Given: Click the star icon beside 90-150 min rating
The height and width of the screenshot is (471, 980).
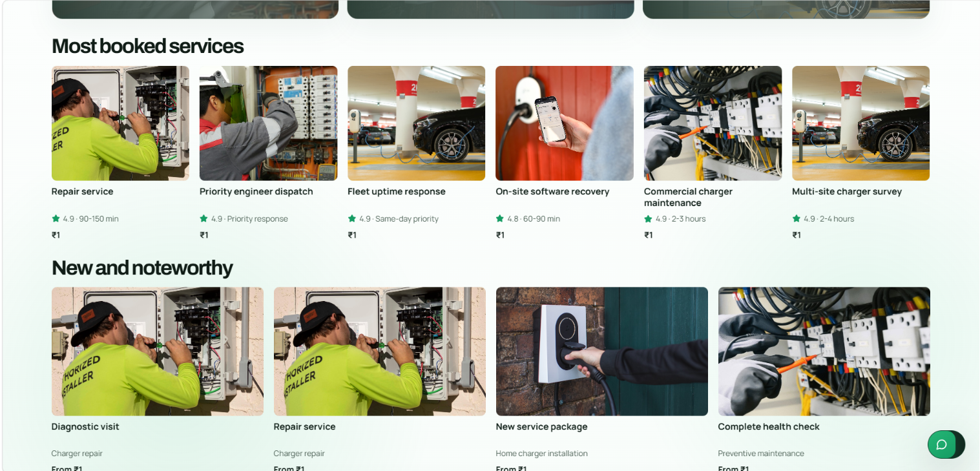Looking at the screenshot, I should 56,218.
